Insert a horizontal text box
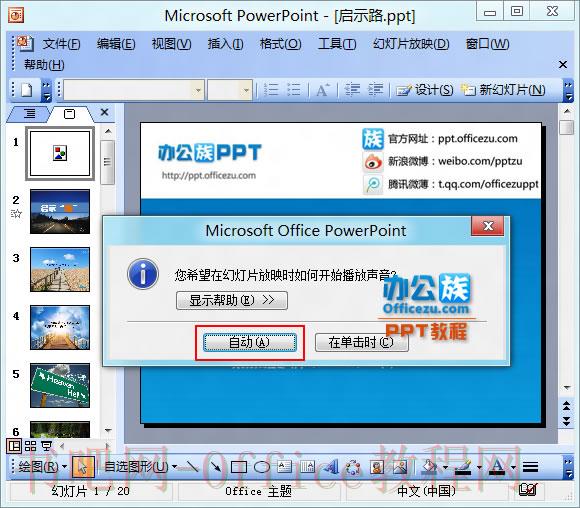 284,467
